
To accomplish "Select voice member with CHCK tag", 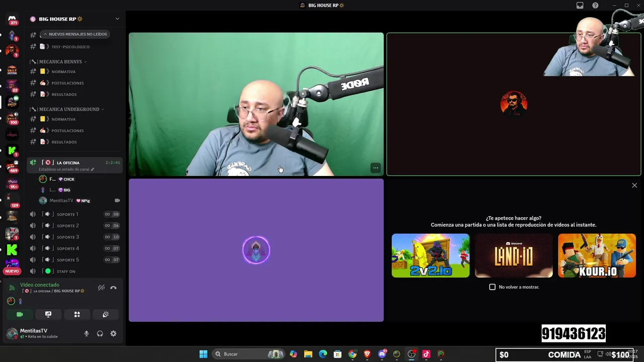I will [80, 179].
